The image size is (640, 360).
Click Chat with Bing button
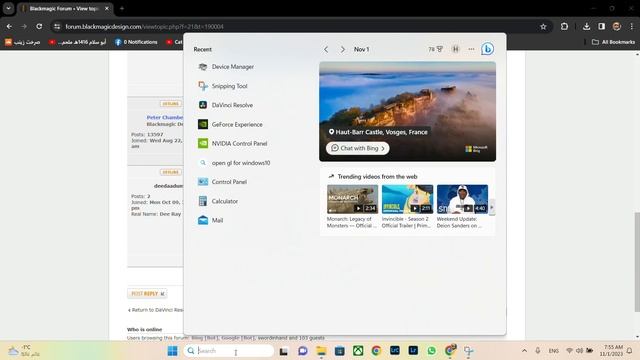pyautogui.click(x=358, y=148)
